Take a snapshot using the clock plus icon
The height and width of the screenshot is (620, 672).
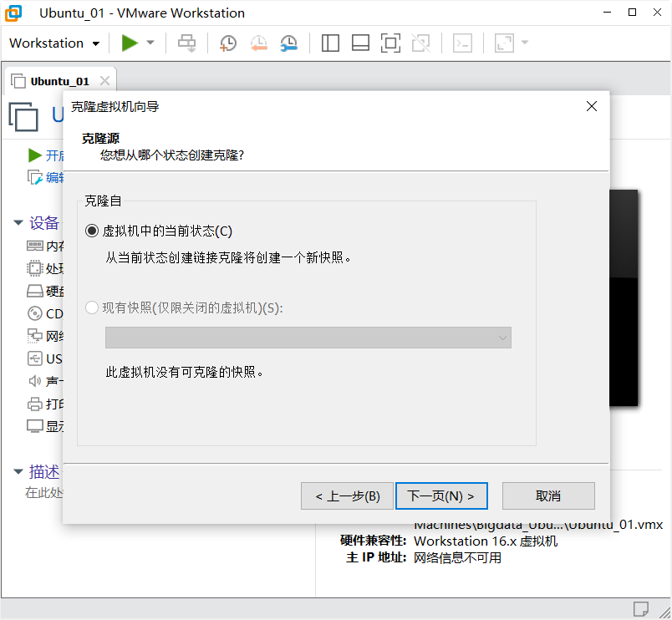click(x=228, y=43)
